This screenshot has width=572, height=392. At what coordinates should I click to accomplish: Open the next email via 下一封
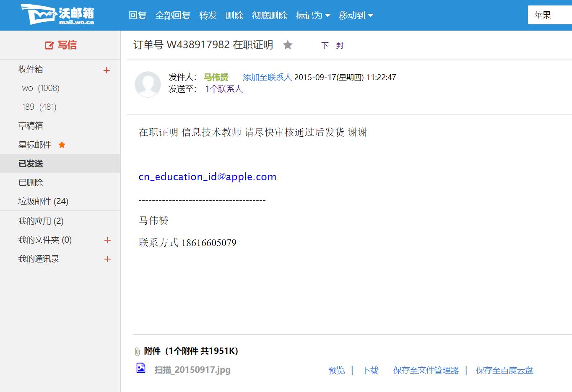pos(332,45)
